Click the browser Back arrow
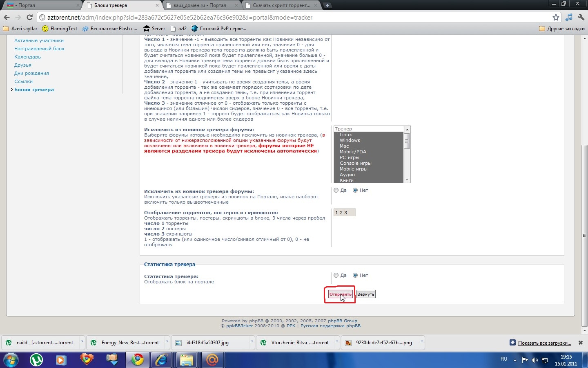The height and width of the screenshot is (368, 588). pos(7,17)
